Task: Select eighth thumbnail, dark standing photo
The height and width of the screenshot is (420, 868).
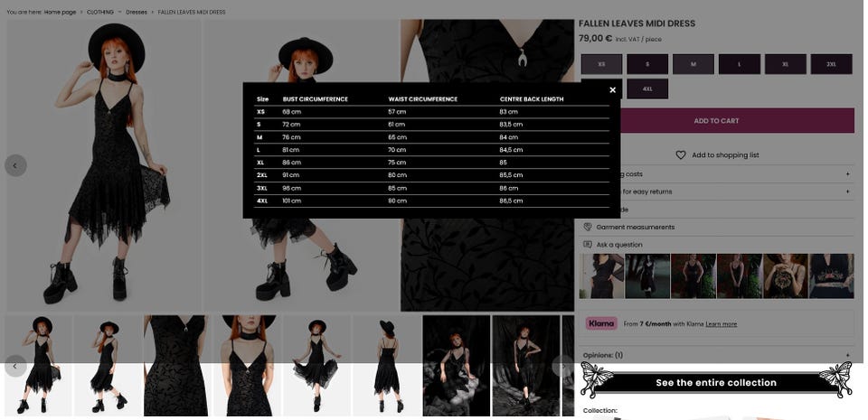Action: tap(526, 365)
